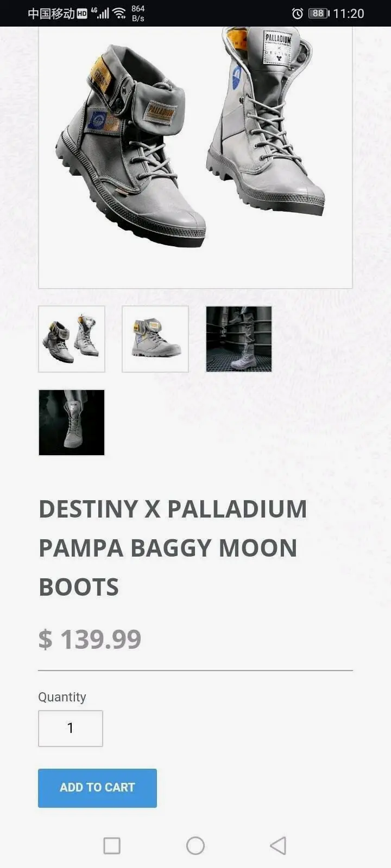
Task: Select the single side-view boot thumbnail
Action: [x=155, y=339]
